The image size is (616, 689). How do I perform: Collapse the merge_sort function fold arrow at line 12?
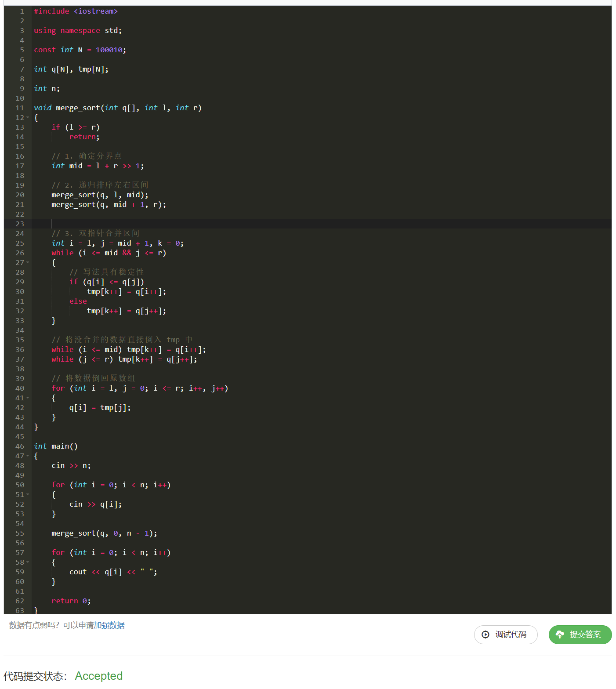pos(28,117)
